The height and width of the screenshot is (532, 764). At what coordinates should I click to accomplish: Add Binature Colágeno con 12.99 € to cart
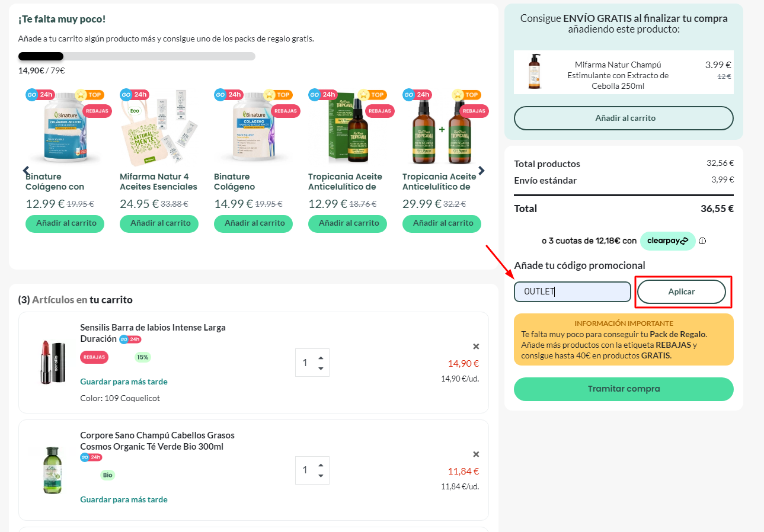click(x=65, y=223)
